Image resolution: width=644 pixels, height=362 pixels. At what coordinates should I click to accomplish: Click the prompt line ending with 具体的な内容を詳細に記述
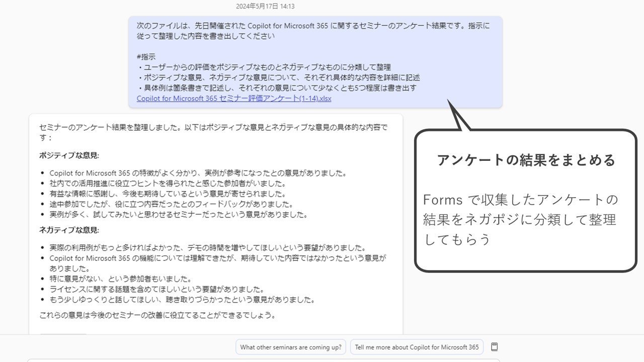click(278, 77)
